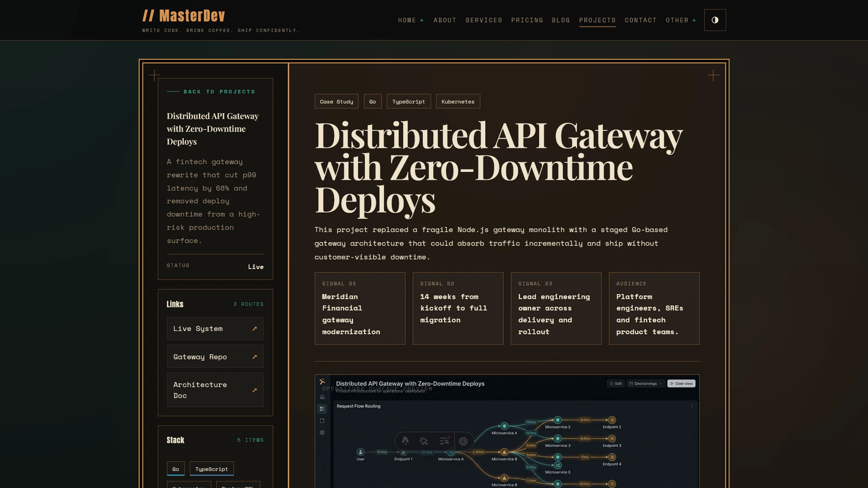This screenshot has height=488, width=868.
Task: Click the arrow icon on Live System
Action: (x=255, y=328)
